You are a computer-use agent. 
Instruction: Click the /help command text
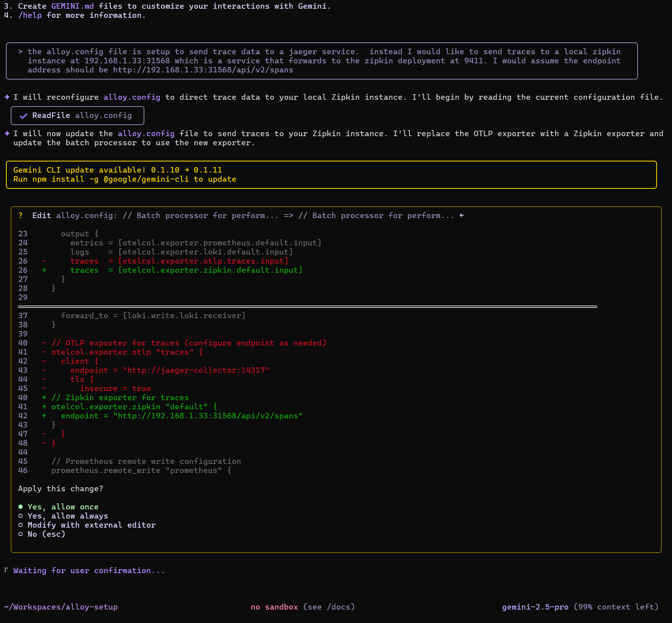pos(30,15)
